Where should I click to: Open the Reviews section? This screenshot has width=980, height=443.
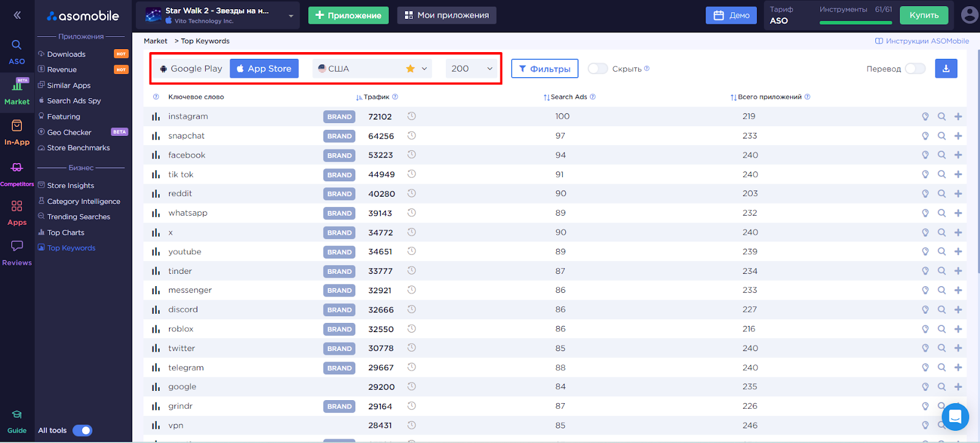pyautogui.click(x=17, y=253)
